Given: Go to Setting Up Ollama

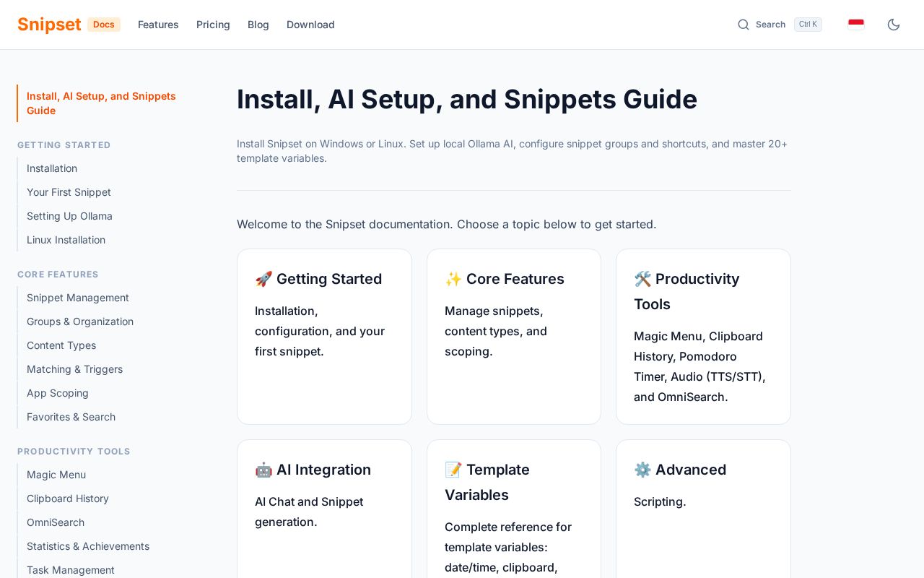Looking at the screenshot, I should tap(69, 216).
